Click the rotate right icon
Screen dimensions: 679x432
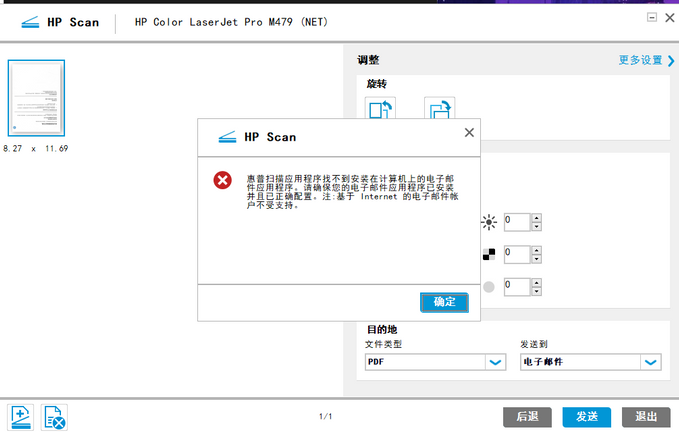click(x=440, y=108)
